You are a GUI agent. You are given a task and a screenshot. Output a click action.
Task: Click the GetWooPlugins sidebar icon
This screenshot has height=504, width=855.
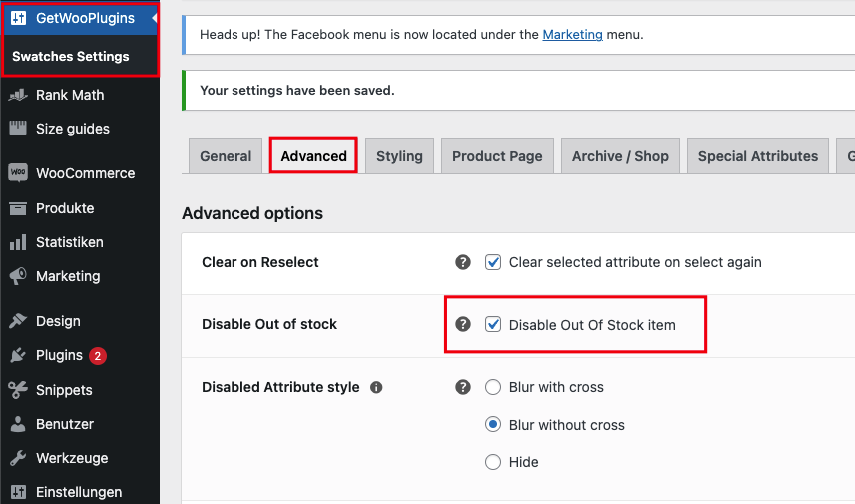click(x=18, y=18)
